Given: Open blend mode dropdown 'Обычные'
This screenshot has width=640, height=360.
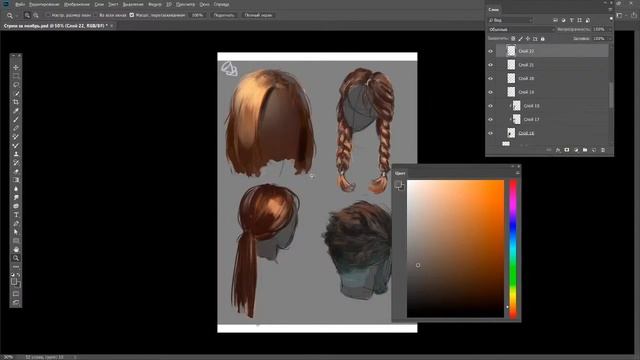Looking at the screenshot, I should click(x=521, y=29).
